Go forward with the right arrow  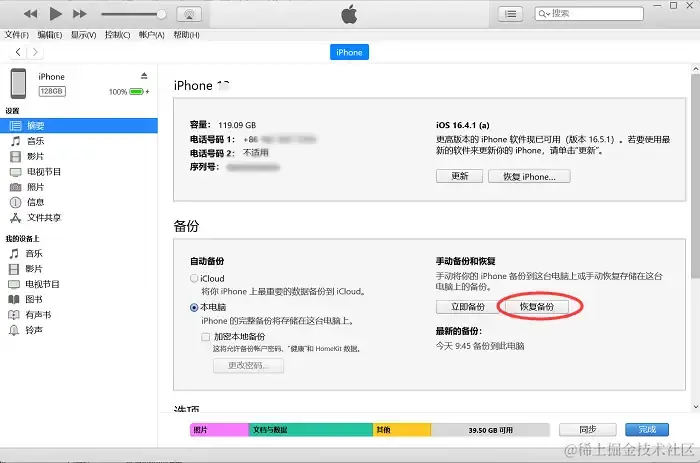pyautogui.click(x=35, y=52)
